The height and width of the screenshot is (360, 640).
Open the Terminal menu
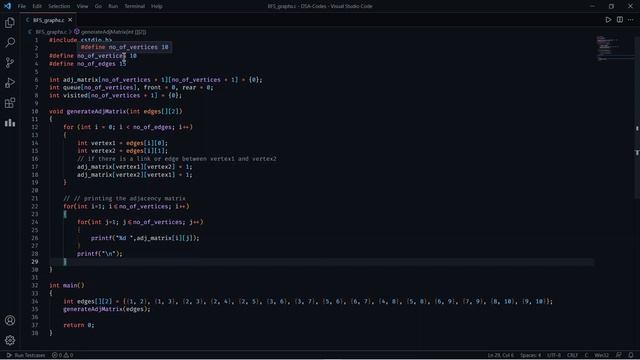click(x=134, y=6)
